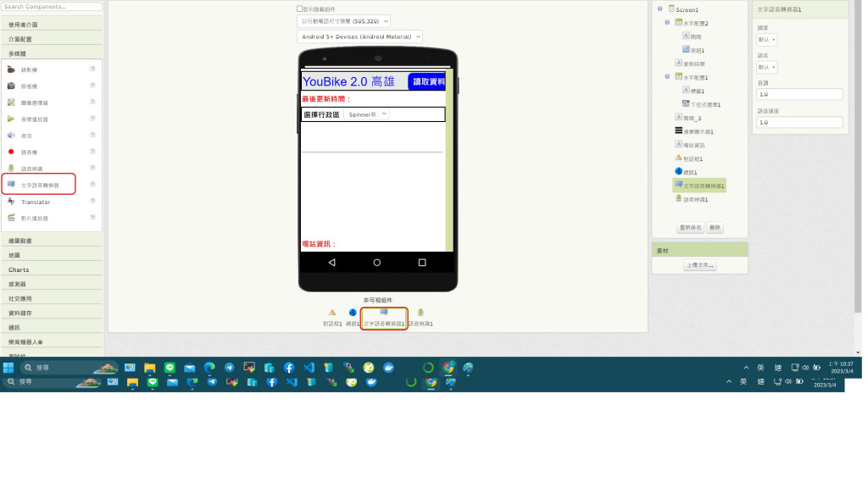868x488 pixels.
Task: Click the 上傳文件... upload button
Action: tap(699, 265)
